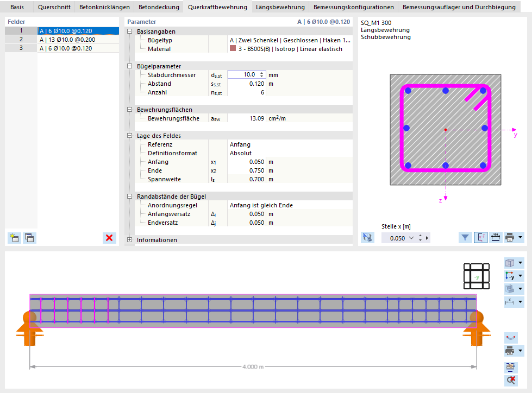Click the left orange support symbol

[x=29, y=329]
